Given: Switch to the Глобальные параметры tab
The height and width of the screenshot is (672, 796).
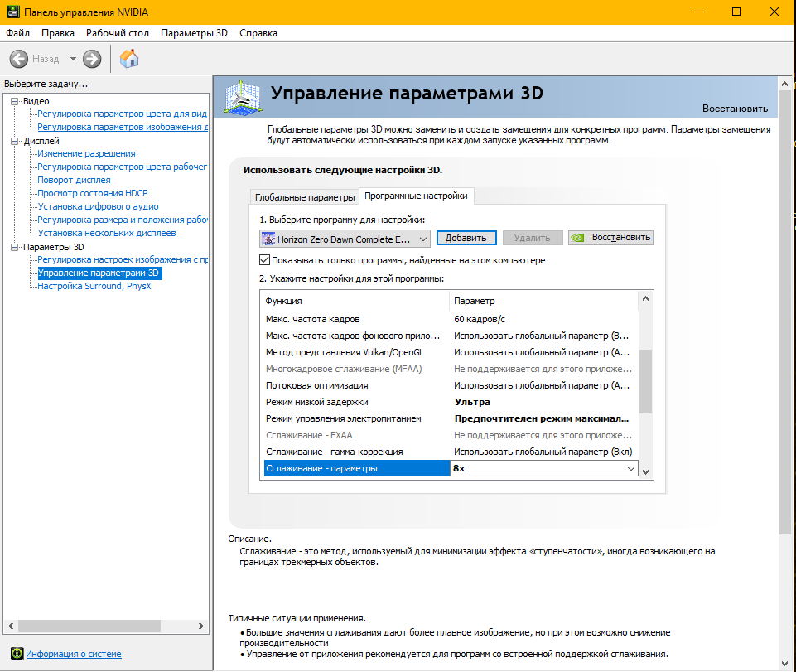Looking at the screenshot, I should click(x=305, y=197).
